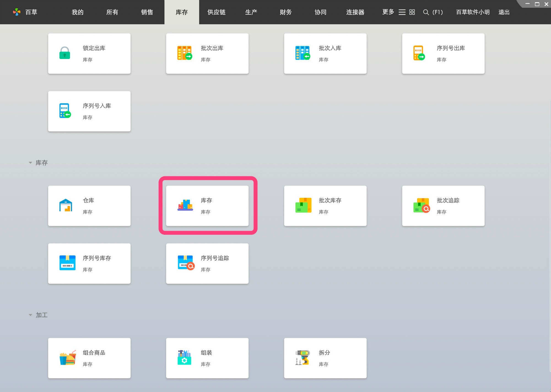Image resolution: width=551 pixels, height=392 pixels.
Task: Click the (F1) search shortcut label
Action: (437, 12)
